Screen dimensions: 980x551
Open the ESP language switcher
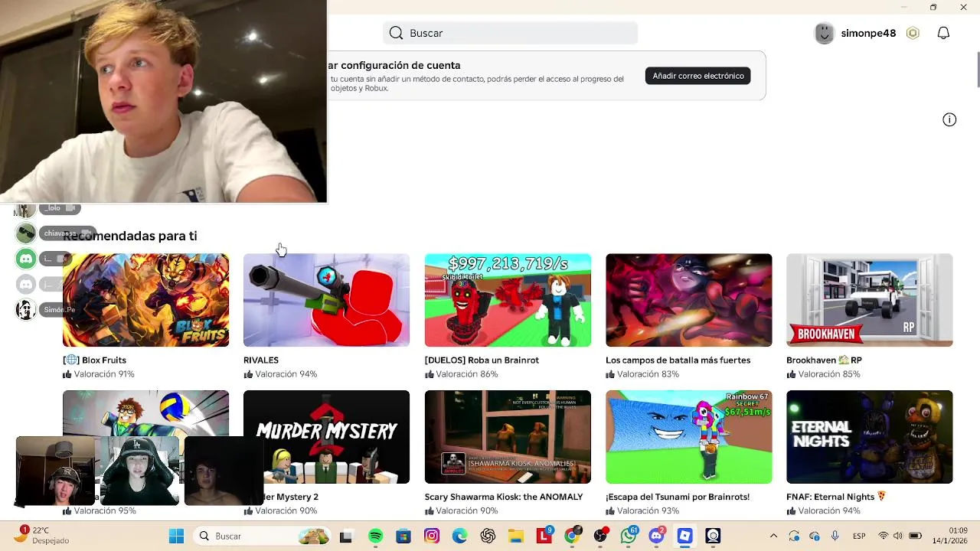pos(859,536)
